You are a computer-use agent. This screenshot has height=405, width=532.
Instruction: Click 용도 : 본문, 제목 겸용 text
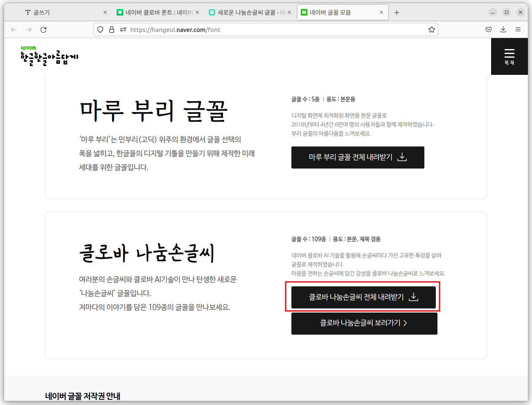click(x=357, y=239)
